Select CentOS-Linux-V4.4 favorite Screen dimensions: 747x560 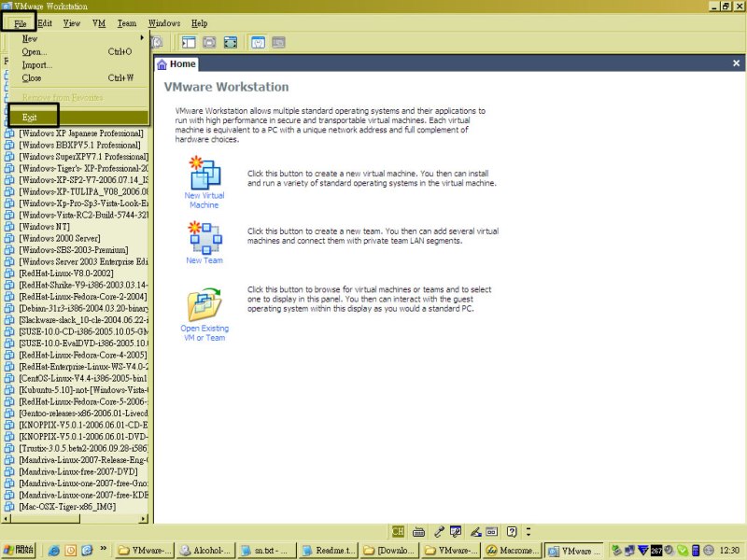[83, 379]
